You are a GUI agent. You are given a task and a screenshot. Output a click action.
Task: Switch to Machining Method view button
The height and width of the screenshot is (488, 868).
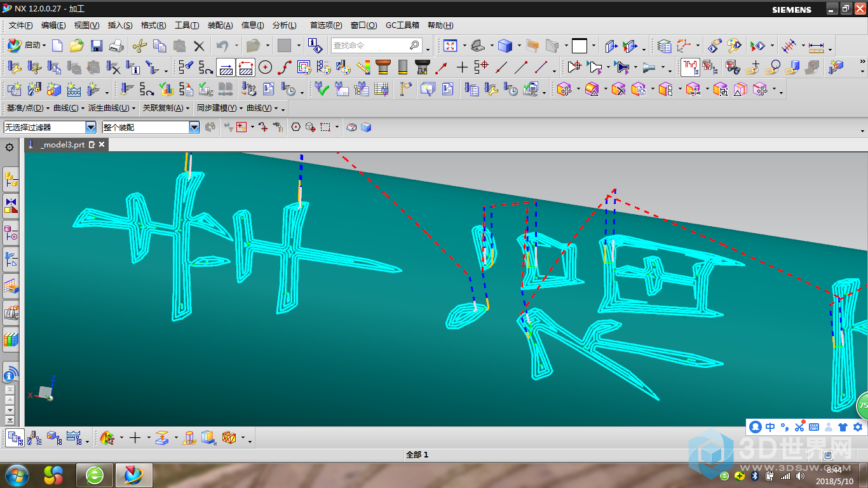74,438
